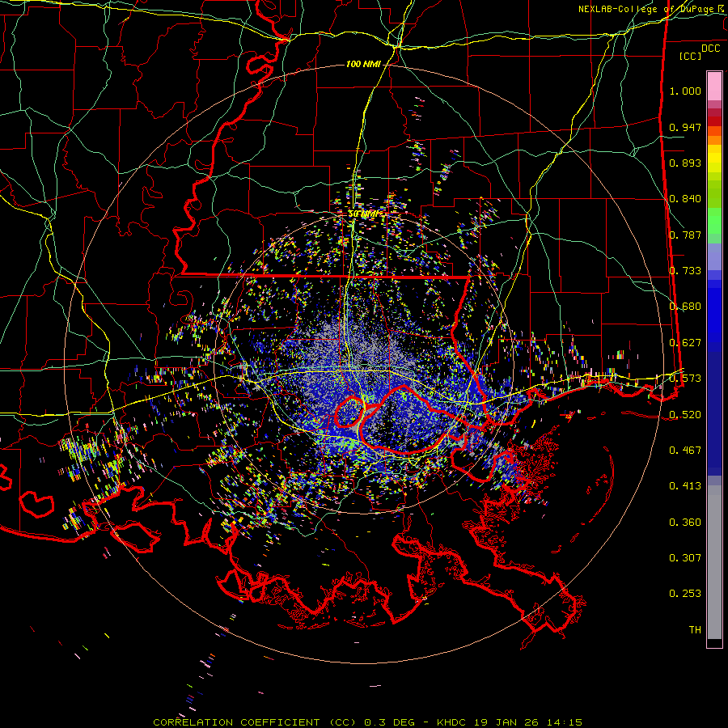Select the 1.000 value on the legend

click(x=685, y=91)
